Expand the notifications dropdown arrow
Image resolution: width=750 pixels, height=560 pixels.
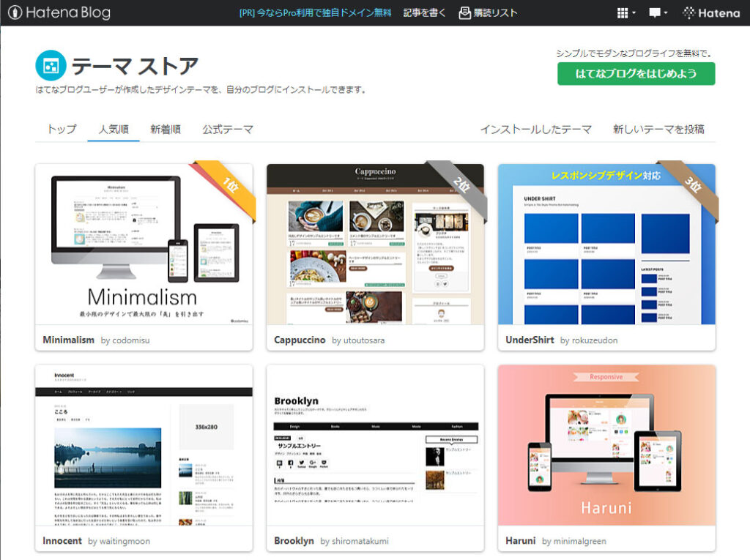[665, 13]
